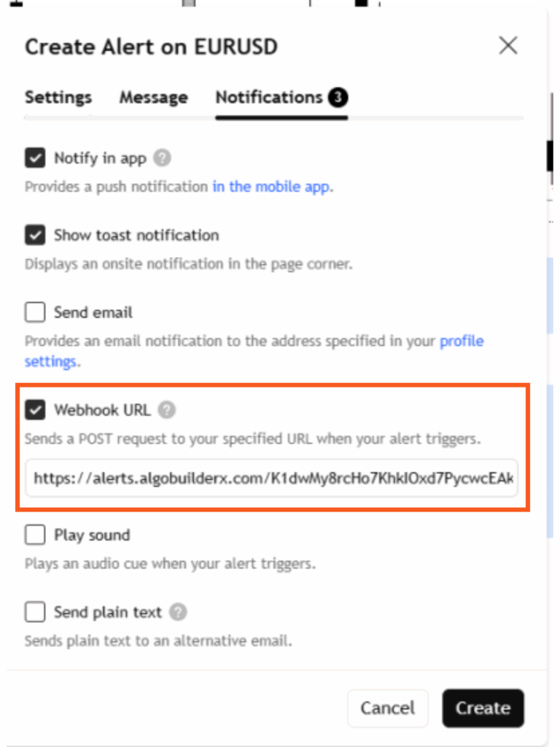This screenshot has width=560, height=747.
Task: Disable Show toast notification checkbox
Action: pos(35,235)
